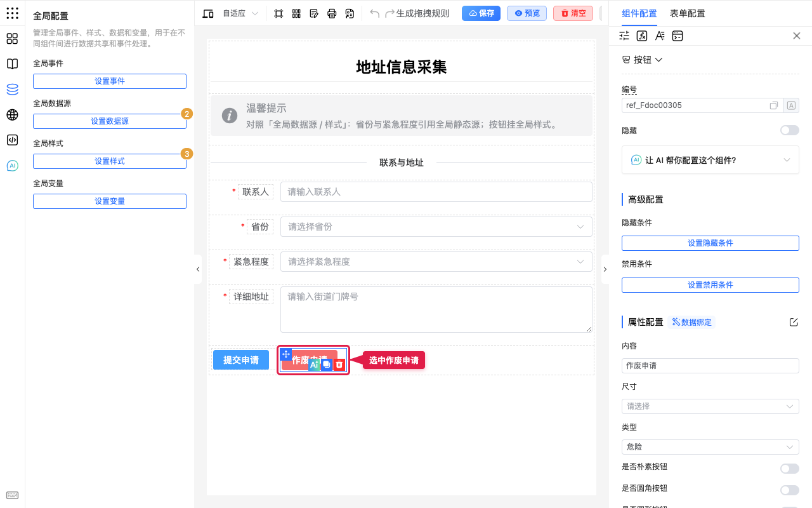
Task: Click the info icon in 温馨提示 notice
Action: pos(230,116)
